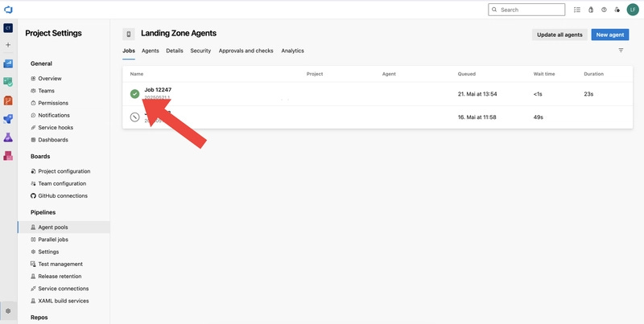Open the Analytics tab
Screen dimensions: 644x324
[292, 51]
